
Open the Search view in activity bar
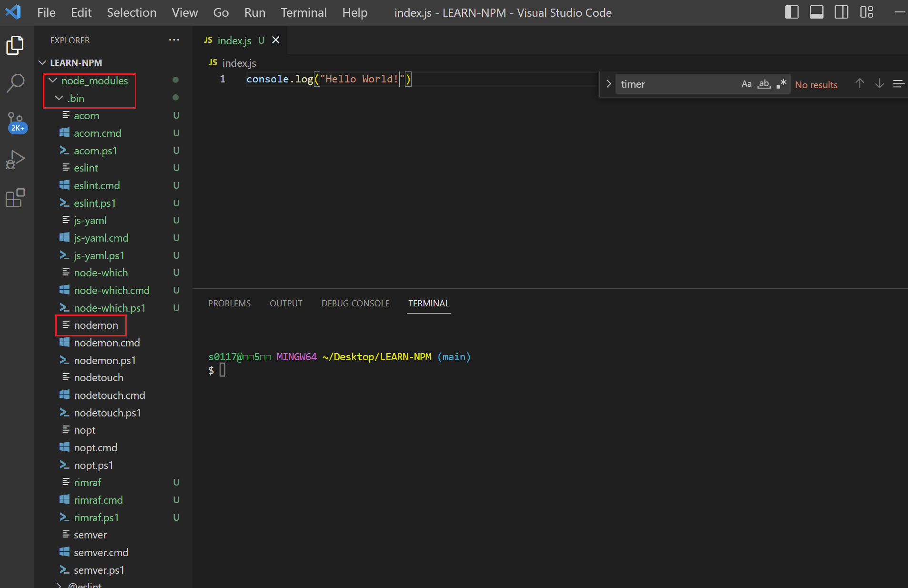(x=15, y=83)
